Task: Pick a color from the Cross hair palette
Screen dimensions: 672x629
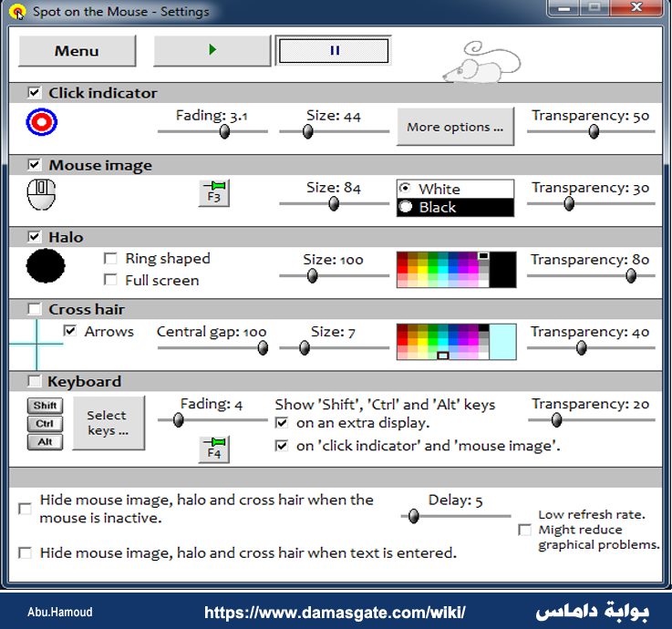Action: pyautogui.click(x=443, y=342)
